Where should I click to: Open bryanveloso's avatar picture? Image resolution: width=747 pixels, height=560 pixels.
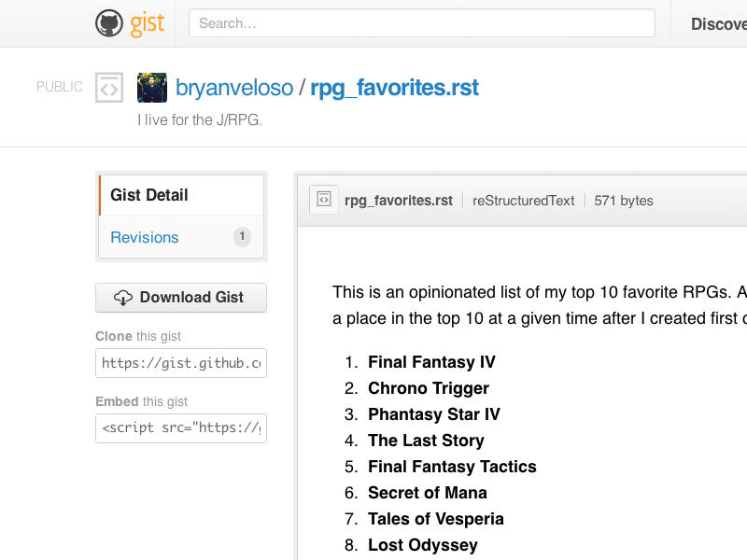click(x=152, y=88)
